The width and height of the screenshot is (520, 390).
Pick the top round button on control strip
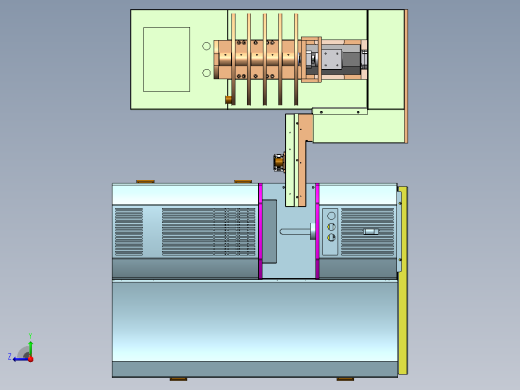pyautogui.click(x=331, y=216)
